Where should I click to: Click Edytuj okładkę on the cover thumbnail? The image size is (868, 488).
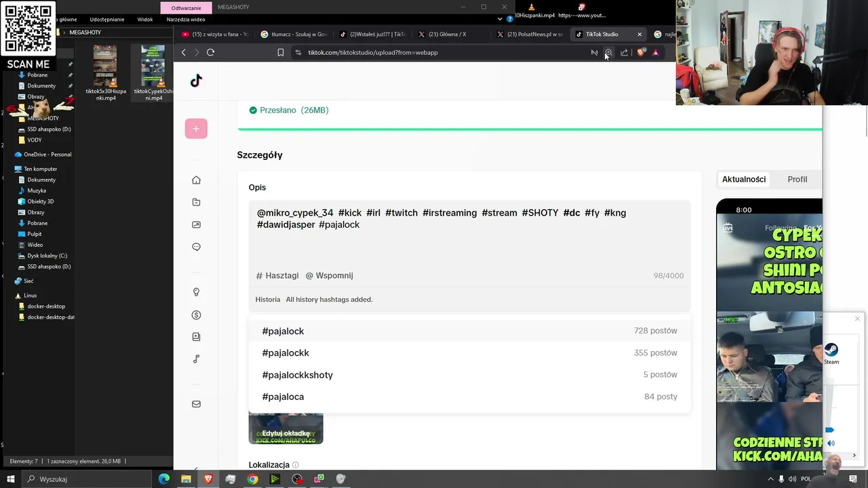coord(285,433)
